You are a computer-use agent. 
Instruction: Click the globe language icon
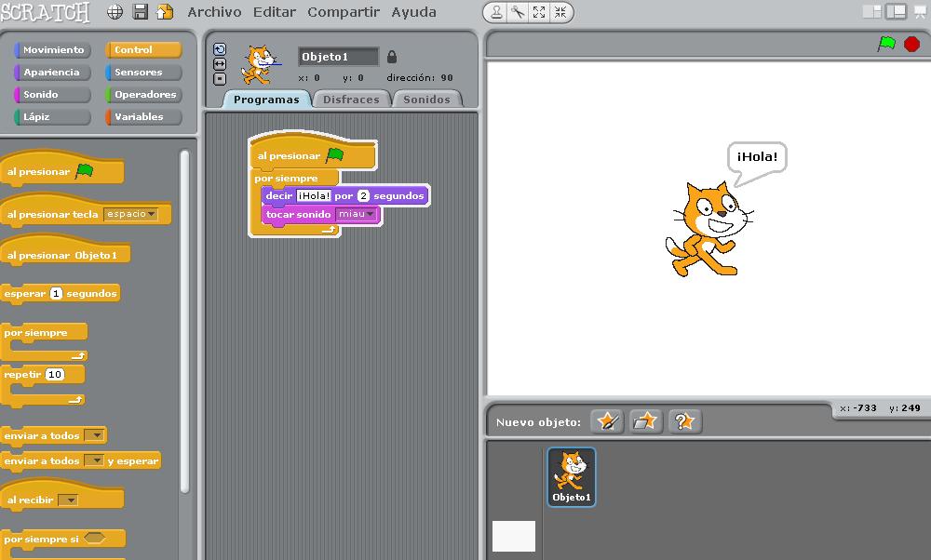pos(115,12)
